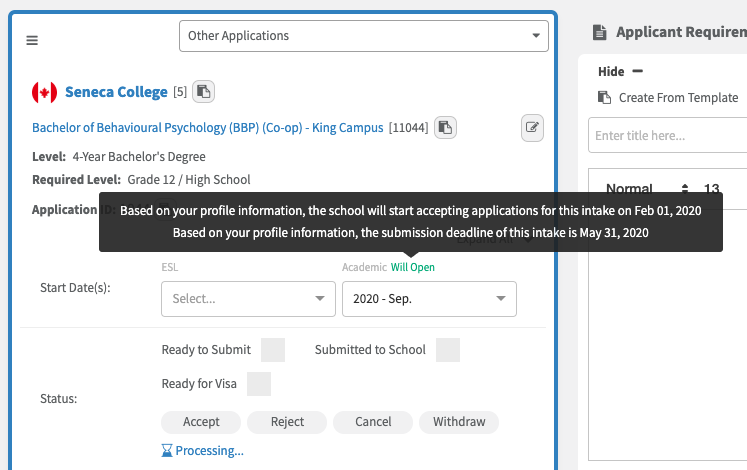Open the Bachelor of Behavioural Psychology program link
The image size is (747, 470).
coord(208,128)
